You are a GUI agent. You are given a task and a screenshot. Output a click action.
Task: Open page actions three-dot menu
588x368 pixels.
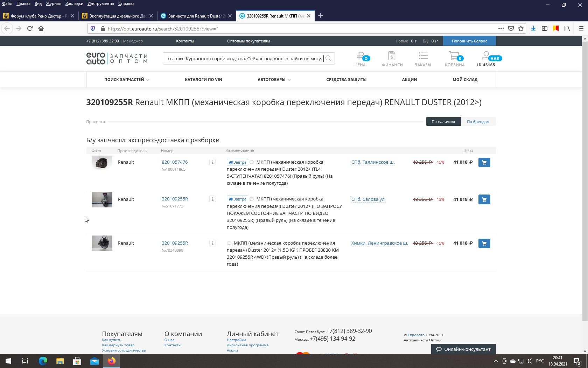click(501, 28)
